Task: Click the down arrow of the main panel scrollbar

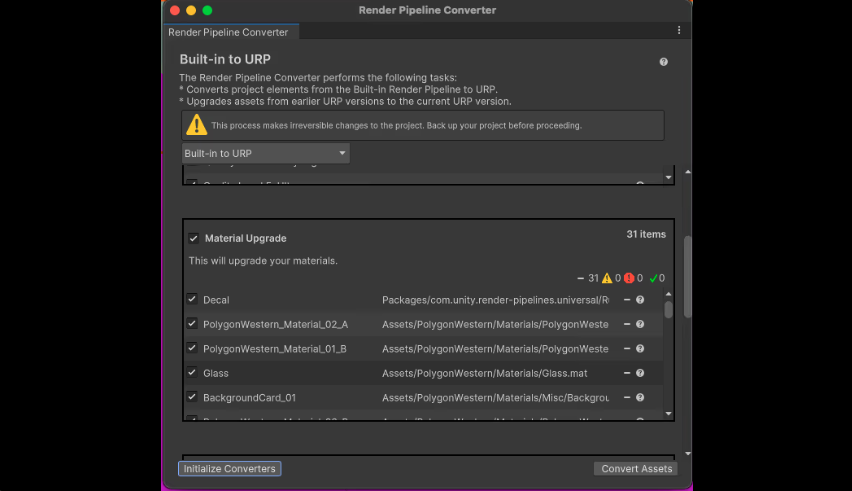Action: pyautogui.click(x=688, y=454)
